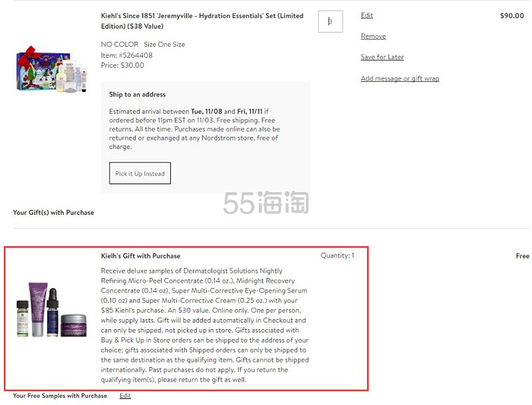
Task: Click the $90.00 item total
Action: tap(512, 15)
